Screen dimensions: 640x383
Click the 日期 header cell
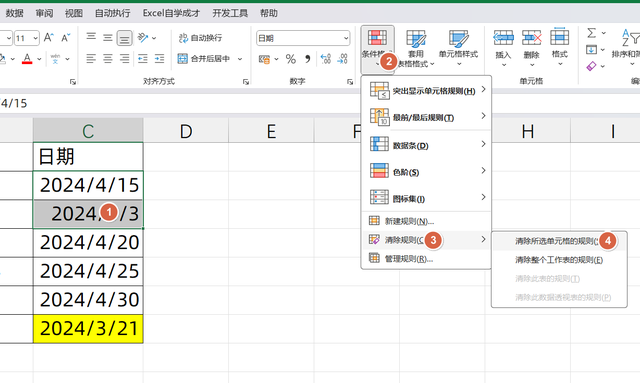click(x=88, y=157)
